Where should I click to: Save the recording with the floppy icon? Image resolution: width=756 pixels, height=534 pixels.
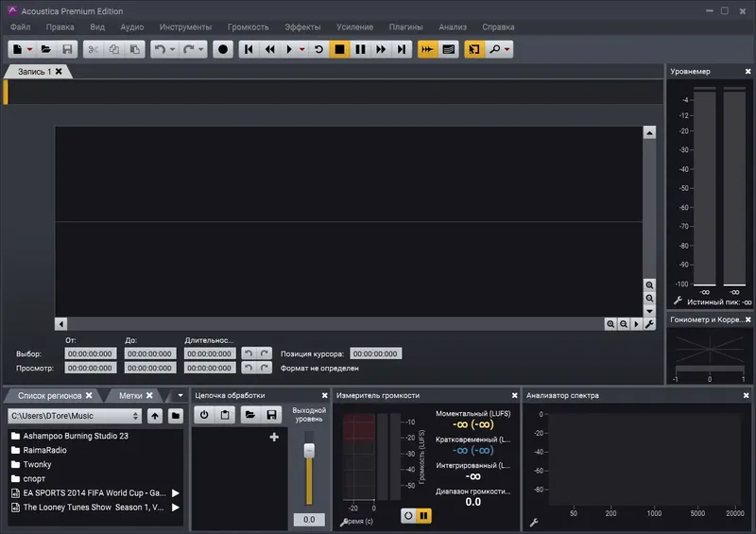[67, 49]
